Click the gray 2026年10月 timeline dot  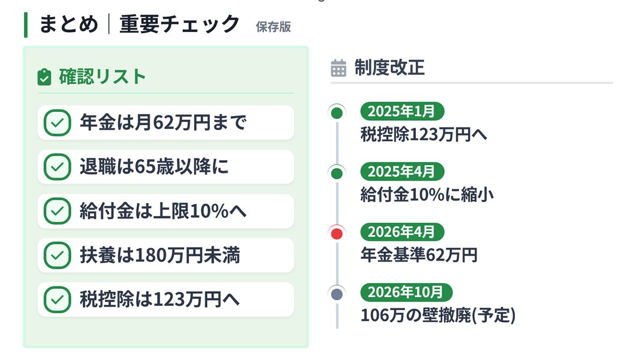(337, 293)
